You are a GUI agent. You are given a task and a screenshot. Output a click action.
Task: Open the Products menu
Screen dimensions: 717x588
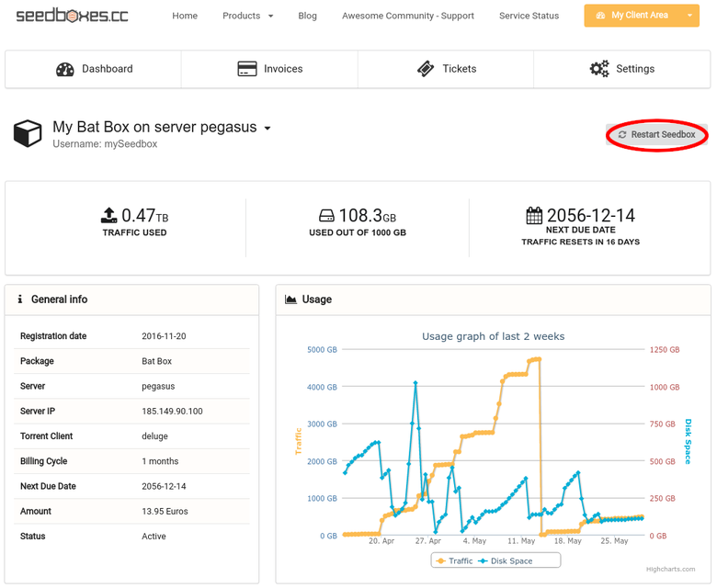(x=247, y=16)
